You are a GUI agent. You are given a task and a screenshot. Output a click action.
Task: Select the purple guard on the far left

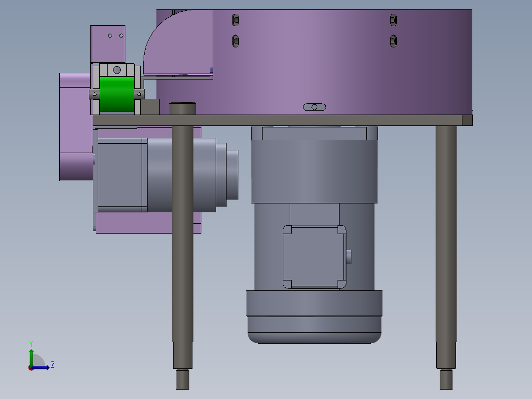[76, 126]
